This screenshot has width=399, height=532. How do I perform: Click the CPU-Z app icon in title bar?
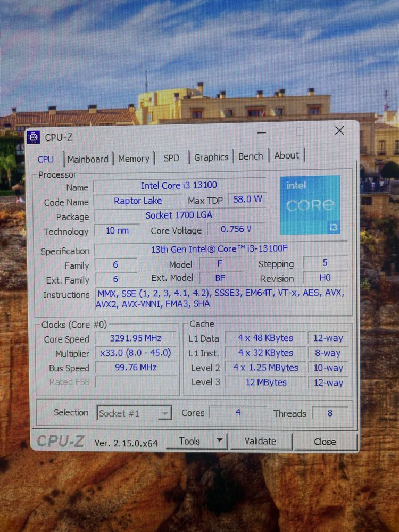click(33, 137)
